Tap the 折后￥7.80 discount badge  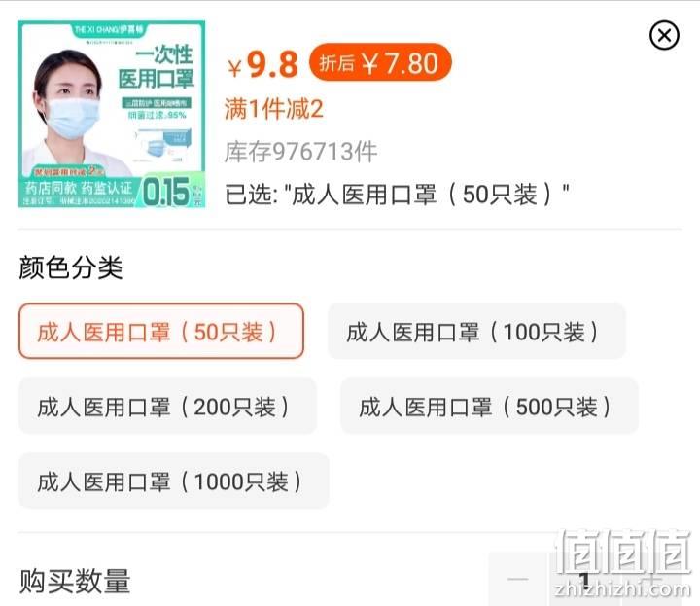[380, 62]
